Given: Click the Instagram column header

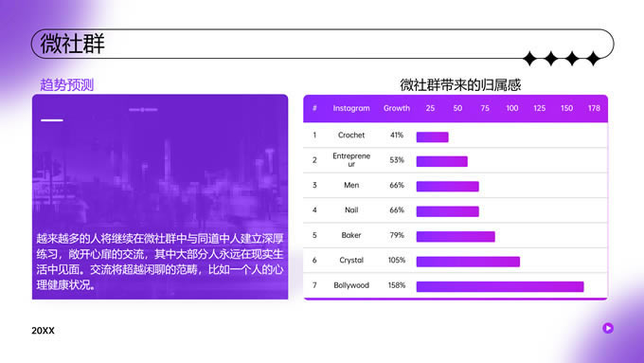Looking at the screenshot, I should [351, 108].
